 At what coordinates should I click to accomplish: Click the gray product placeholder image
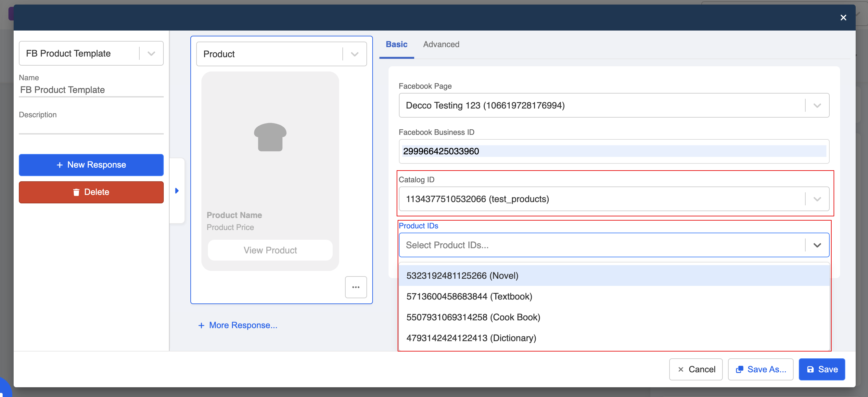point(270,137)
